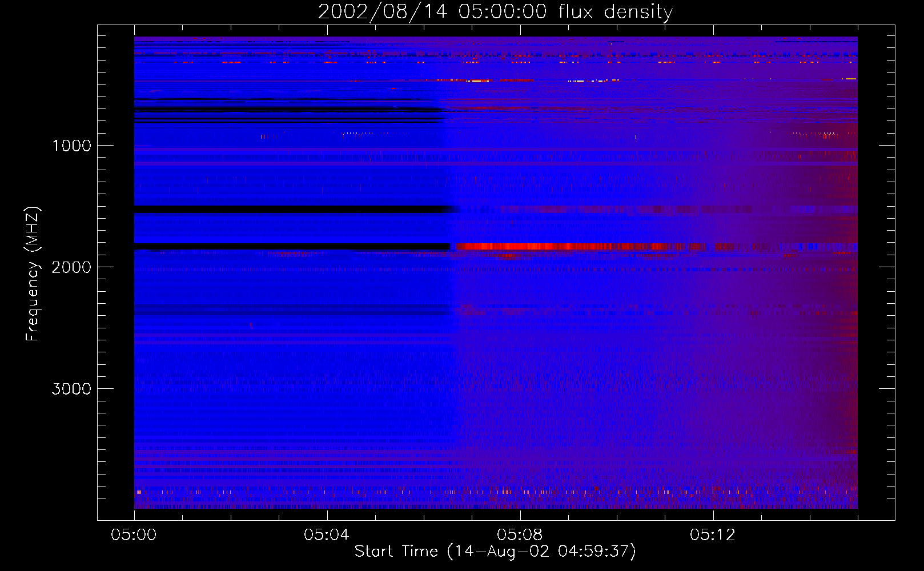Click the "1000" frequency tick label
924x571 pixels.
[x=71, y=146]
